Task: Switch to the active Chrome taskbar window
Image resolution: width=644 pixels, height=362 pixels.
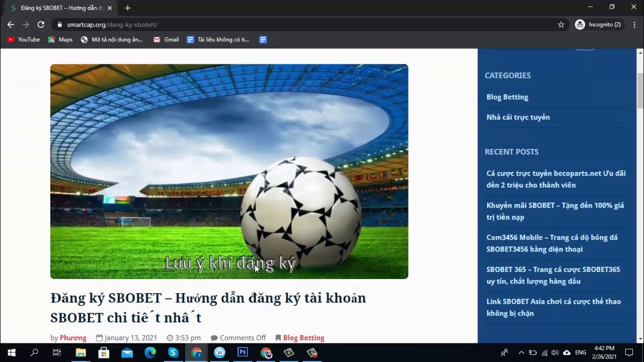Action: (x=196, y=352)
